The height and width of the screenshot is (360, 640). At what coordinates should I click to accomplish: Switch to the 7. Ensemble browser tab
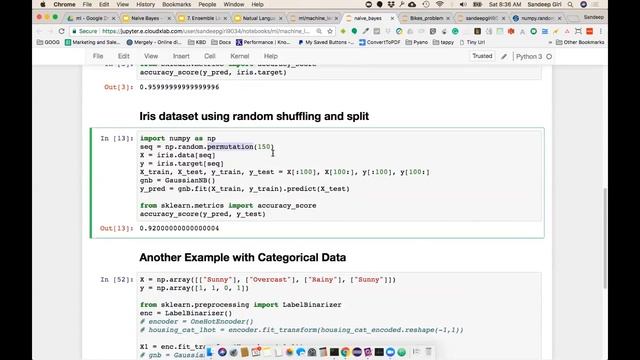[x=202, y=18]
